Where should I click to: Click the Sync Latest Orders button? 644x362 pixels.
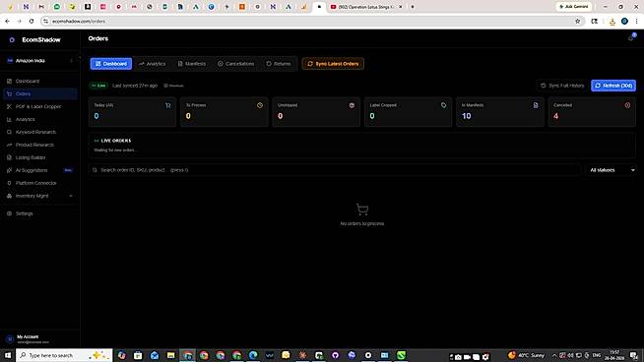[x=333, y=64]
